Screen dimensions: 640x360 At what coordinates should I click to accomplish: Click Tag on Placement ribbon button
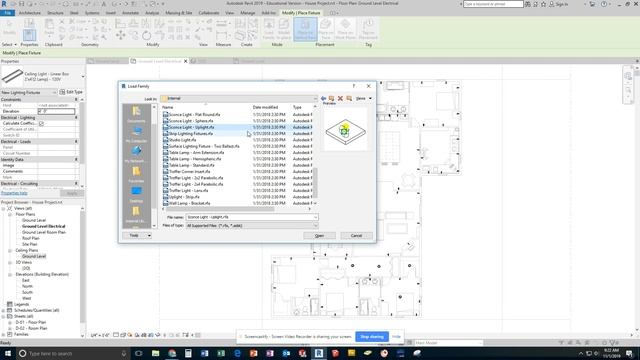click(368, 29)
